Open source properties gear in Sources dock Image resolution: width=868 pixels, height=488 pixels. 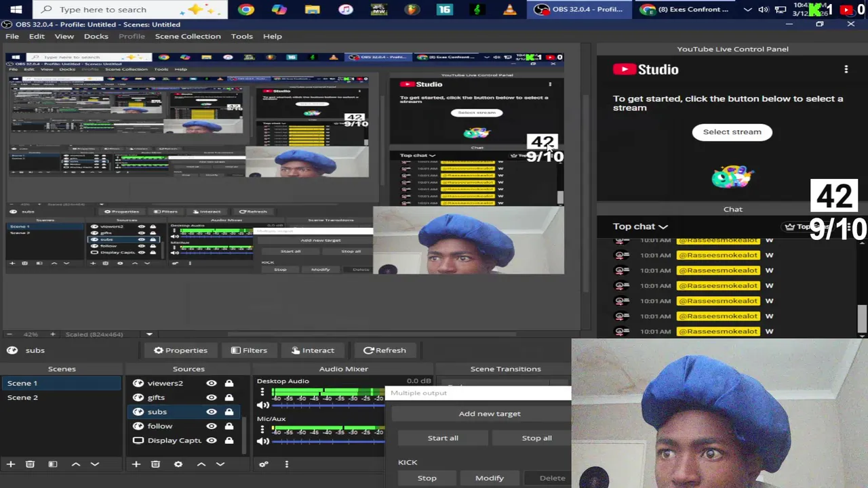pyautogui.click(x=178, y=464)
